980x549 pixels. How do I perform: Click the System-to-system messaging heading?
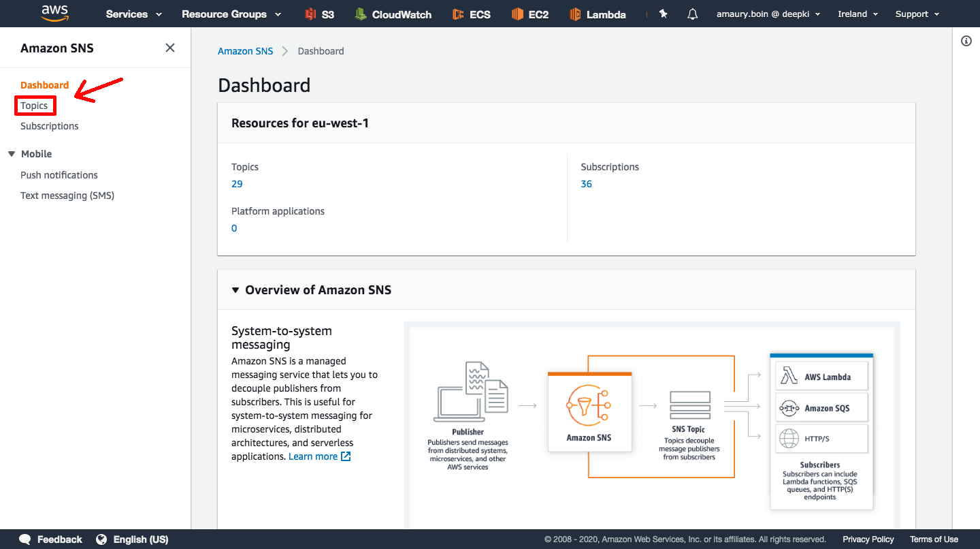[x=282, y=338]
